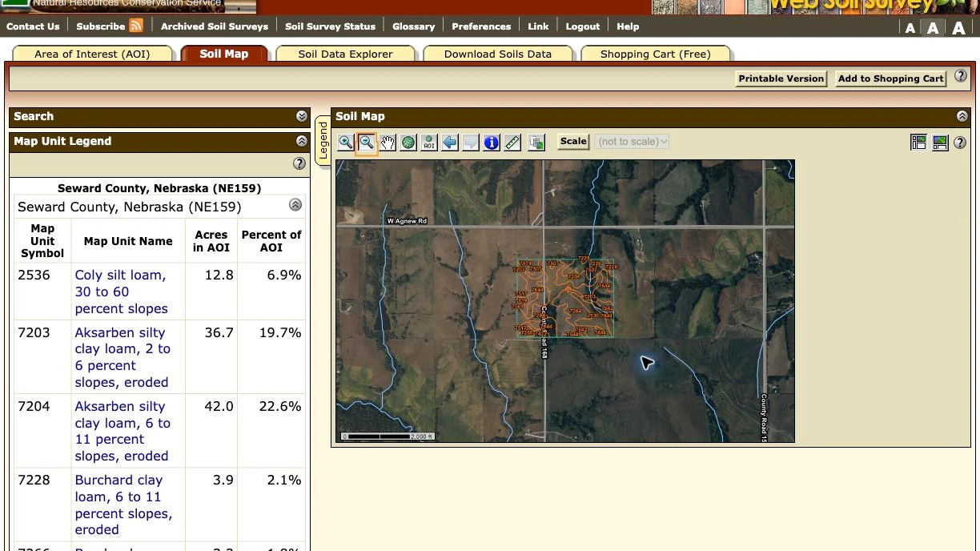Click the W Agnew Rd label on map
980x551 pixels.
point(407,221)
